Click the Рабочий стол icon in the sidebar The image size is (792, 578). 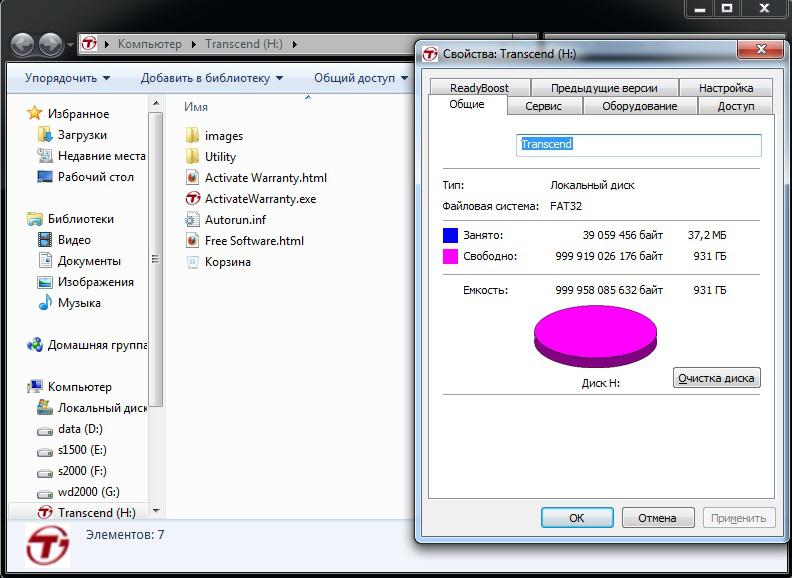coord(44,177)
